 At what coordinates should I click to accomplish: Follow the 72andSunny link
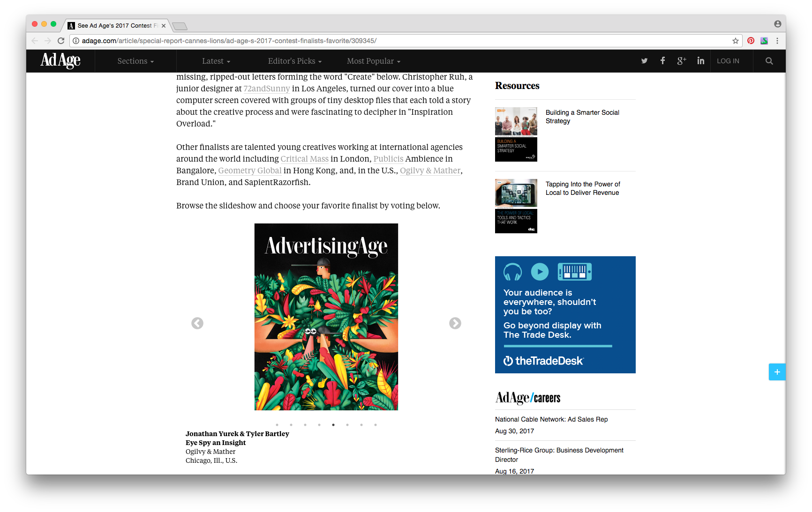[267, 89]
